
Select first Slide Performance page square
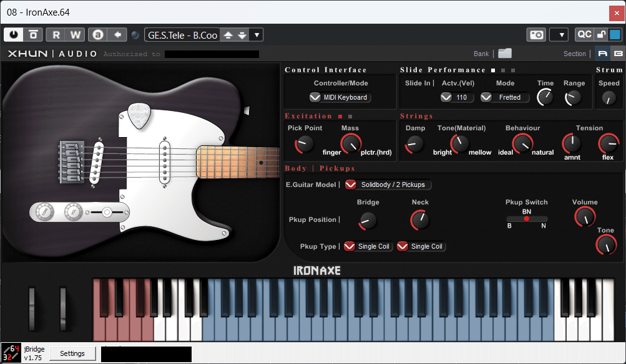pos(493,70)
